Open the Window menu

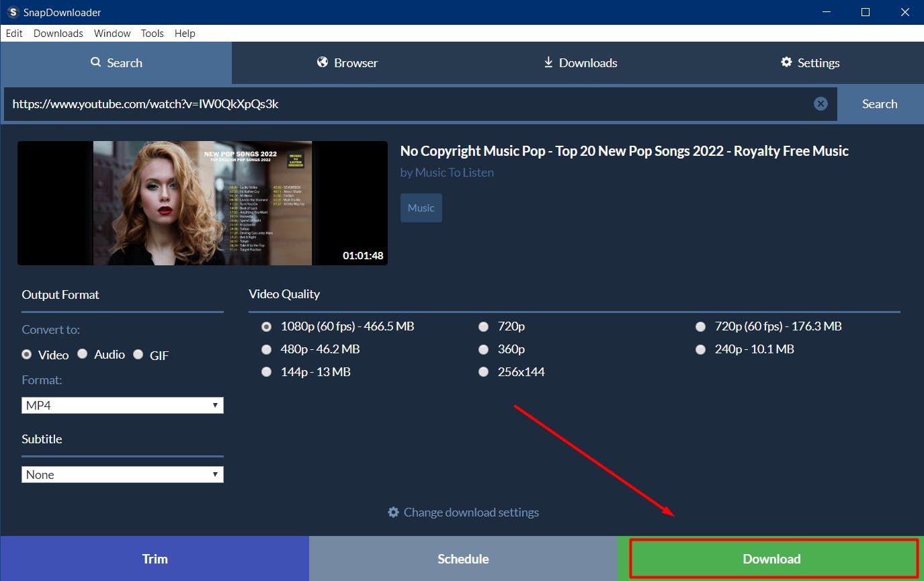112,33
